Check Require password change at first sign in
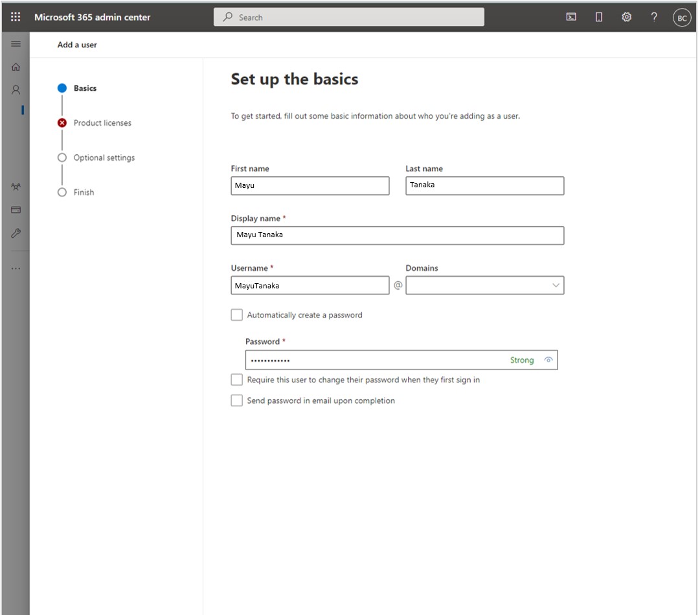 click(x=236, y=380)
